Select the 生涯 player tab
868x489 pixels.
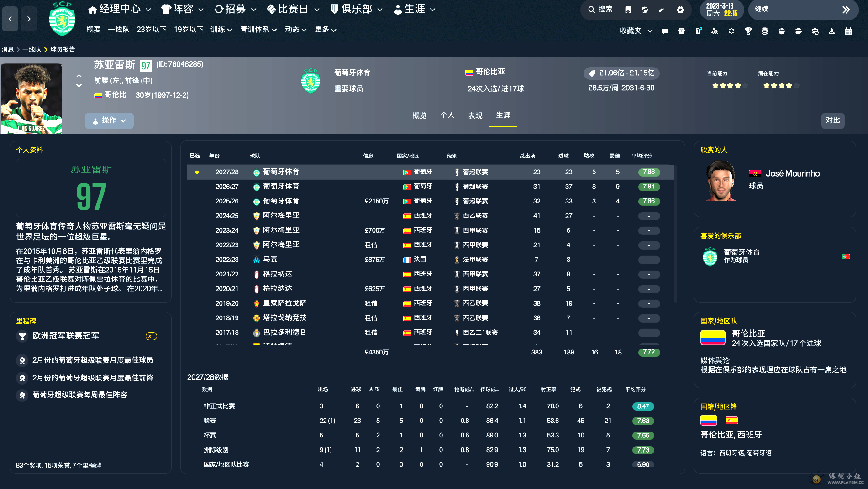click(x=503, y=115)
